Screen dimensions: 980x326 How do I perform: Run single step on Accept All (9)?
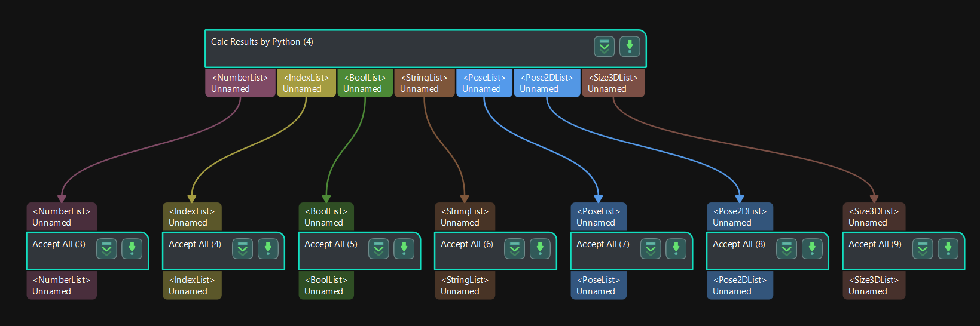(x=948, y=248)
